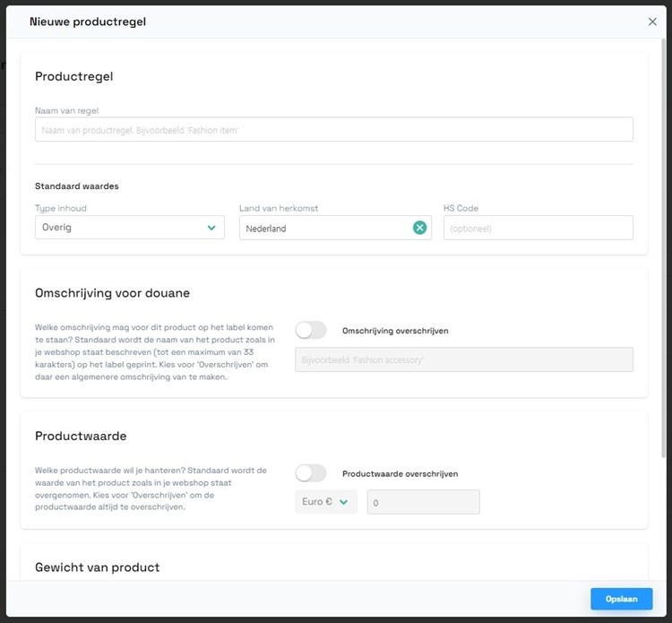Click the Omschrijving voor douane heading

tap(112, 292)
